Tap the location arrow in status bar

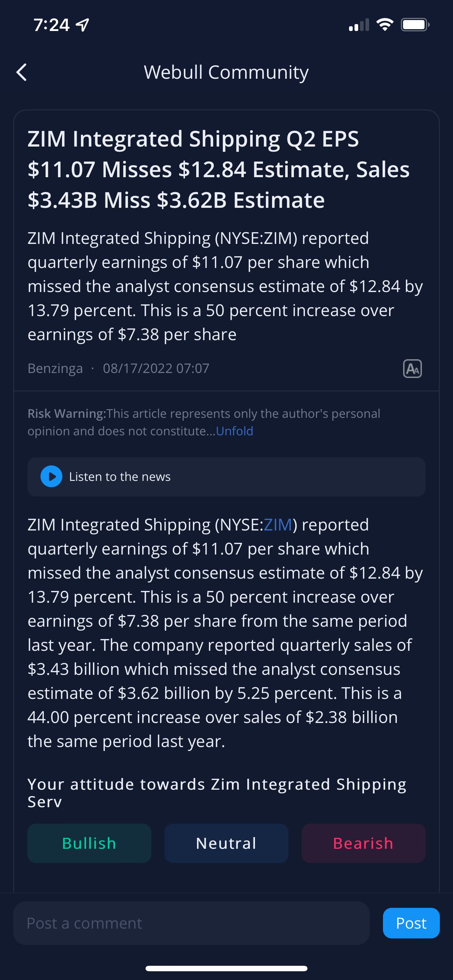[82, 25]
